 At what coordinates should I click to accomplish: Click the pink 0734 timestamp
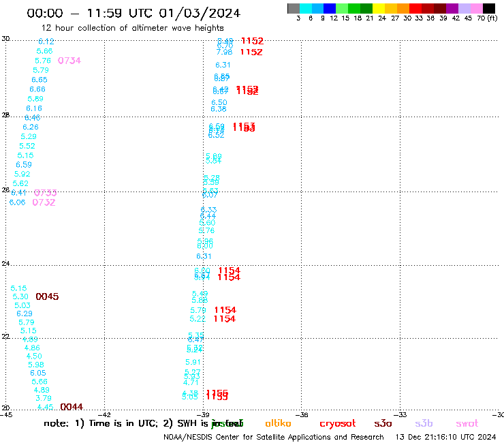click(x=69, y=61)
